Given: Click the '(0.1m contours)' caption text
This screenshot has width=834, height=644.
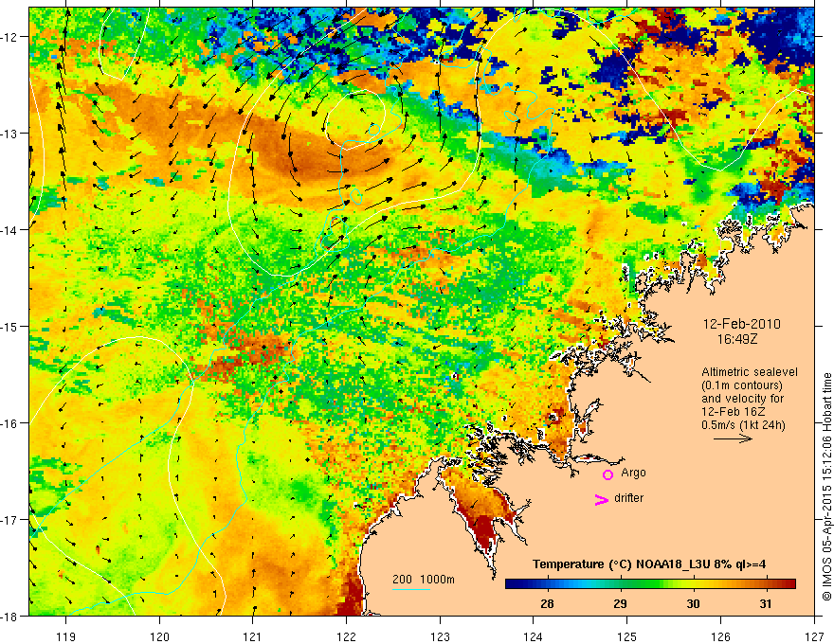Looking at the screenshot, I should [742, 385].
